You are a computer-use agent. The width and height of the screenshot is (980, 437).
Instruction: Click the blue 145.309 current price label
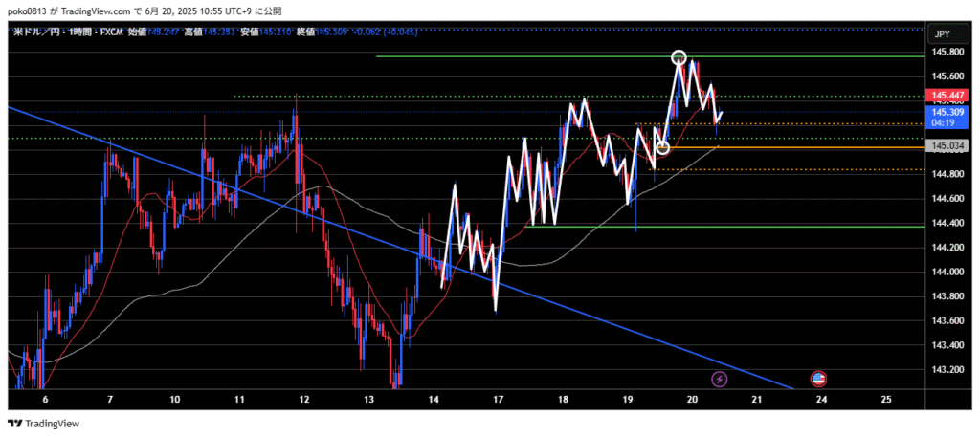click(946, 112)
